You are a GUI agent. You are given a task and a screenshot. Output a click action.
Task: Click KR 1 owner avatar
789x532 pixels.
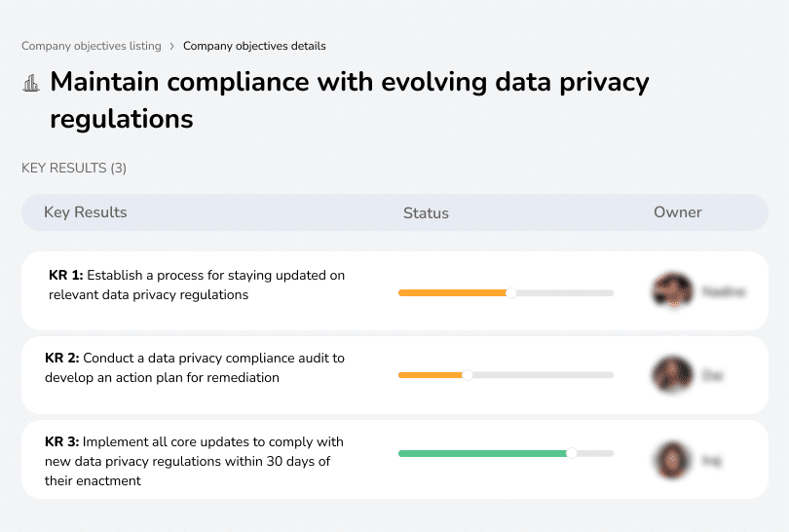(x=672, y=291)
